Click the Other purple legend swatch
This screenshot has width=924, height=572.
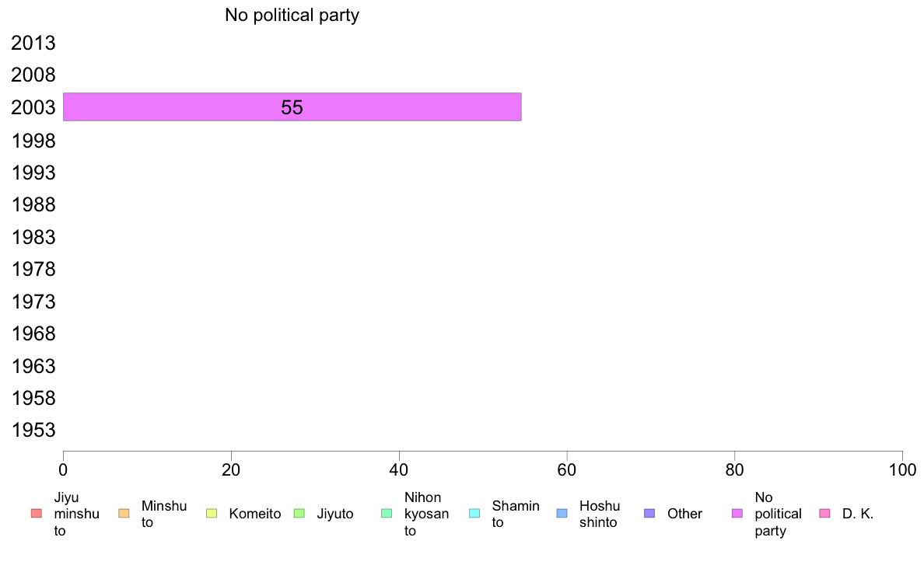[649, 514]
